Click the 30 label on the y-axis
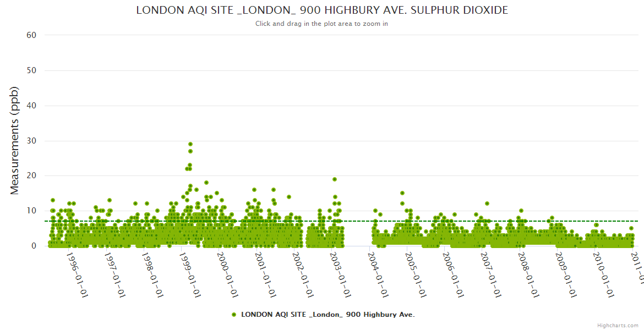 [x=31, y=141]
